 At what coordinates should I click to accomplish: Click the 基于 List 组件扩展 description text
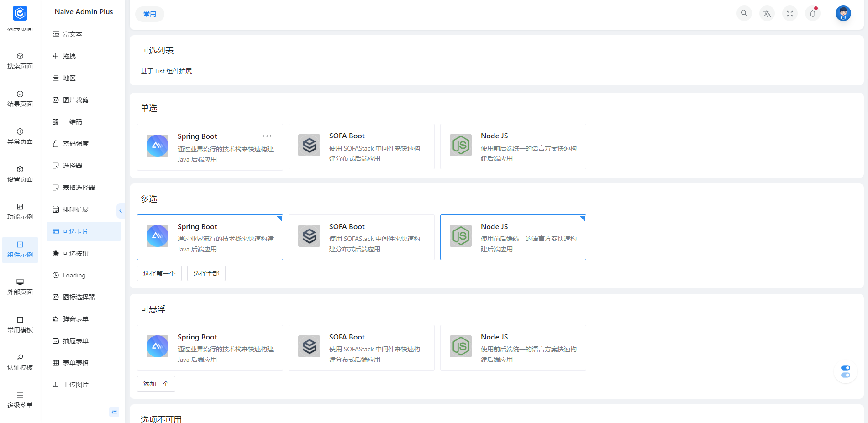tap(166, 71)
